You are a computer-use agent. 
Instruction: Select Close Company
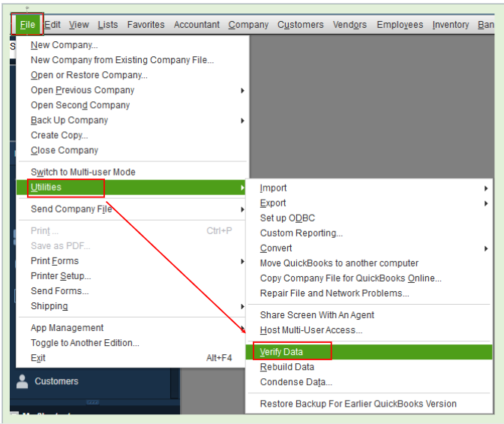coord(132,150)
